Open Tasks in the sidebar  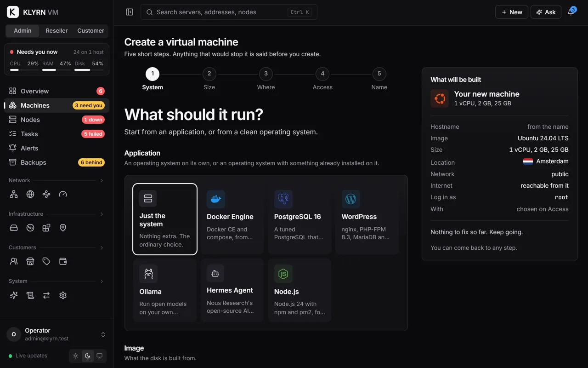pyautogui.click(x=57, y=134)
